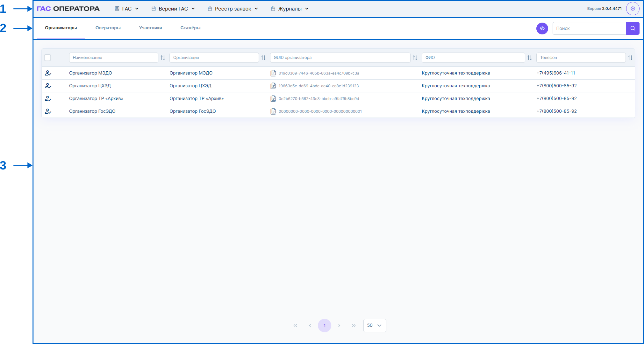Click Круглосуточная техподдержка in МЭДО row
Screen dimensions: 644x344
tap(456, 73)
